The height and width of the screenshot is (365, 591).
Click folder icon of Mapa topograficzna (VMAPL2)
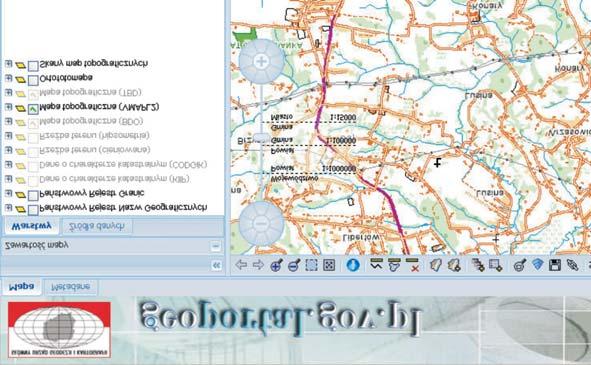tap(20, 109)
